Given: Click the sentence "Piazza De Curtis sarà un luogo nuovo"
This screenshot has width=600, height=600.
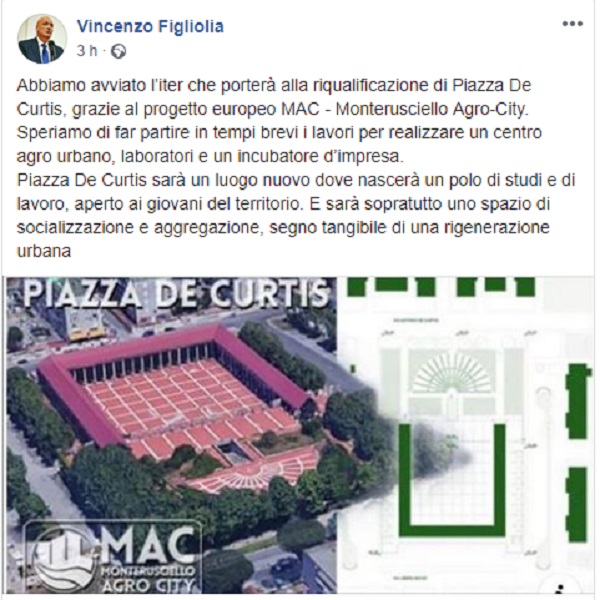Looking at the screenshot, I should click(163, 180).
